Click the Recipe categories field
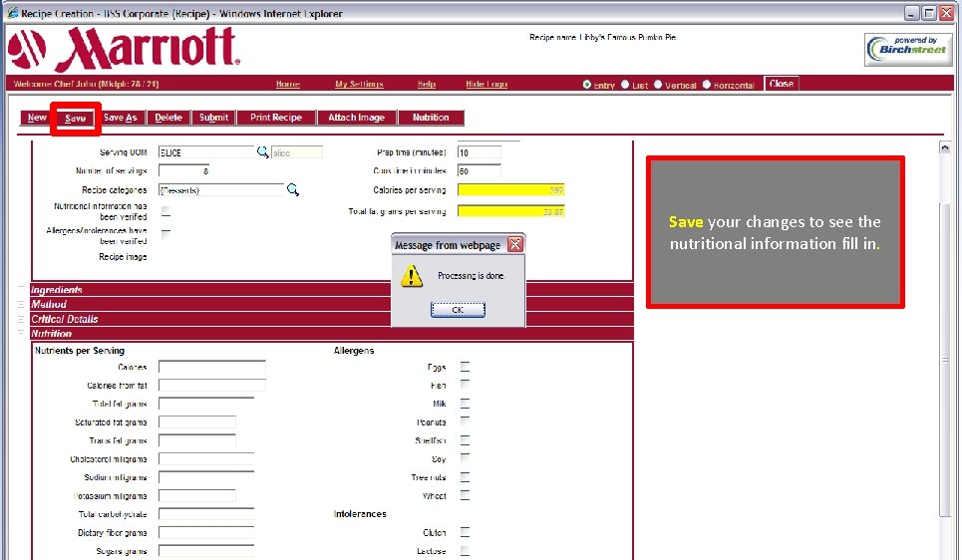The height and width of the screenshot is (560, 962). click(x=221, y=190)
